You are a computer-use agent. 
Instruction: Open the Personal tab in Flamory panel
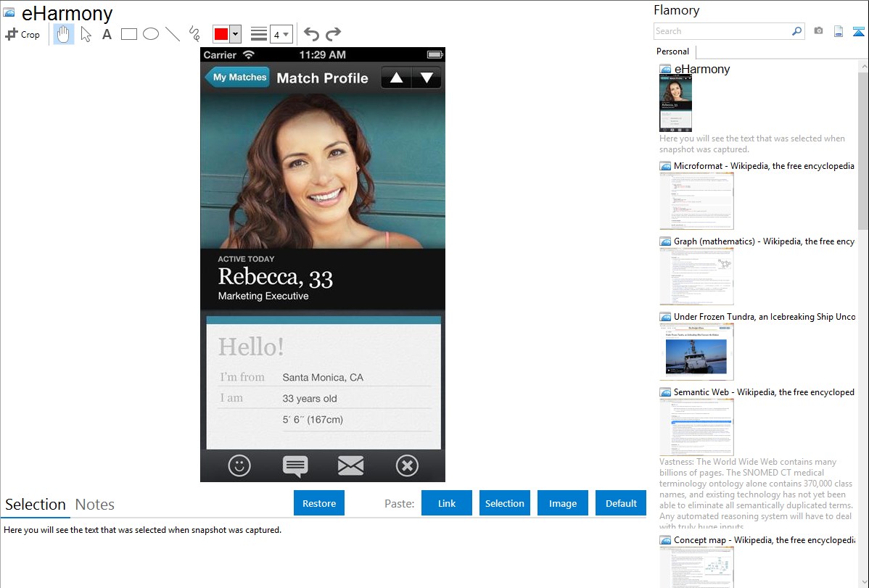coord(672,51)
